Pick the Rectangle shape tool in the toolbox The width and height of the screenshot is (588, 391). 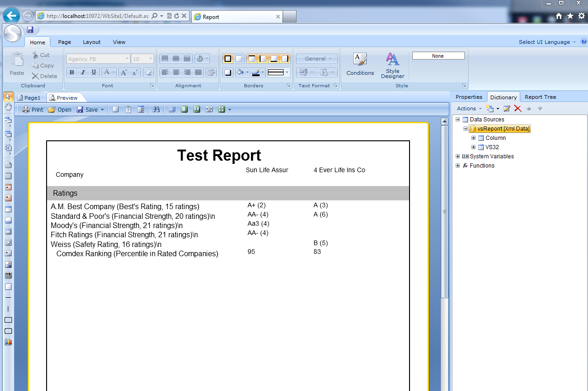point(8,320)
